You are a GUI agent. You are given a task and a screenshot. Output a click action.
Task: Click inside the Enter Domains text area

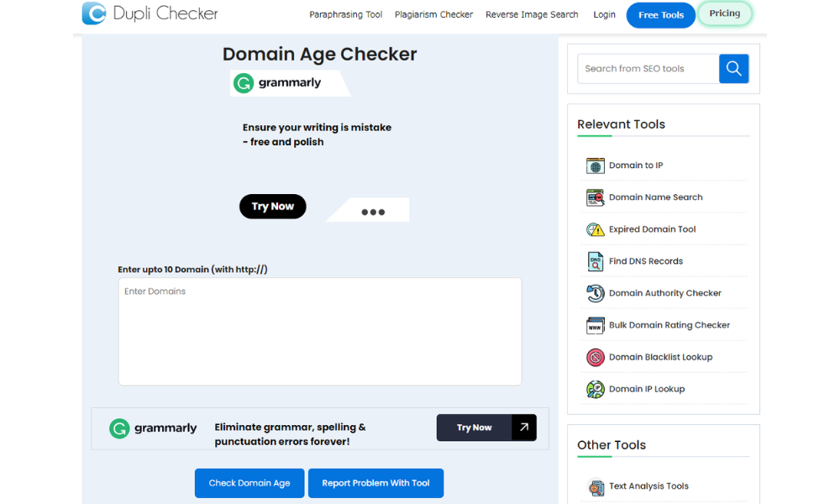[x=319, y=331]
